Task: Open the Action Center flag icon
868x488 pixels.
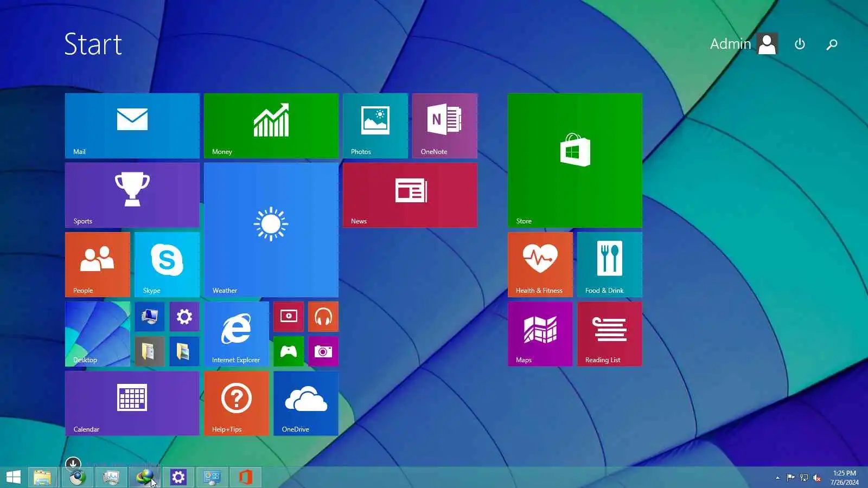Action: [x=790, y=478]
